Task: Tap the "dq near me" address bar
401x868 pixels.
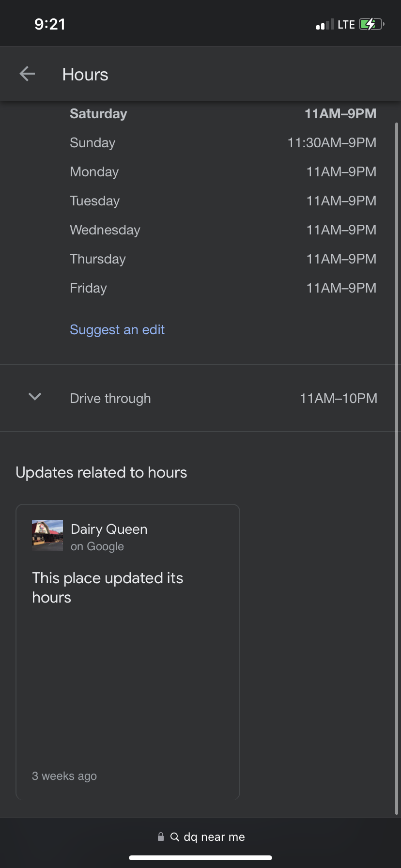Action: click(214, 837)
